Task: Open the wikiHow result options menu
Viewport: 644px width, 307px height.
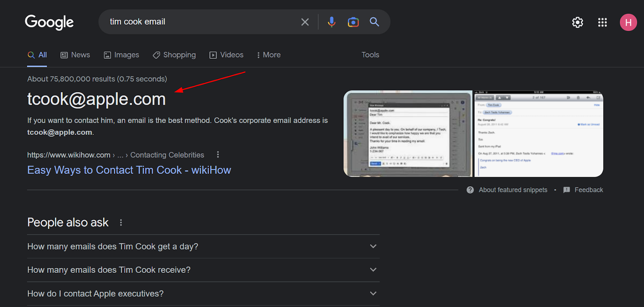Action: pos(218,155)
